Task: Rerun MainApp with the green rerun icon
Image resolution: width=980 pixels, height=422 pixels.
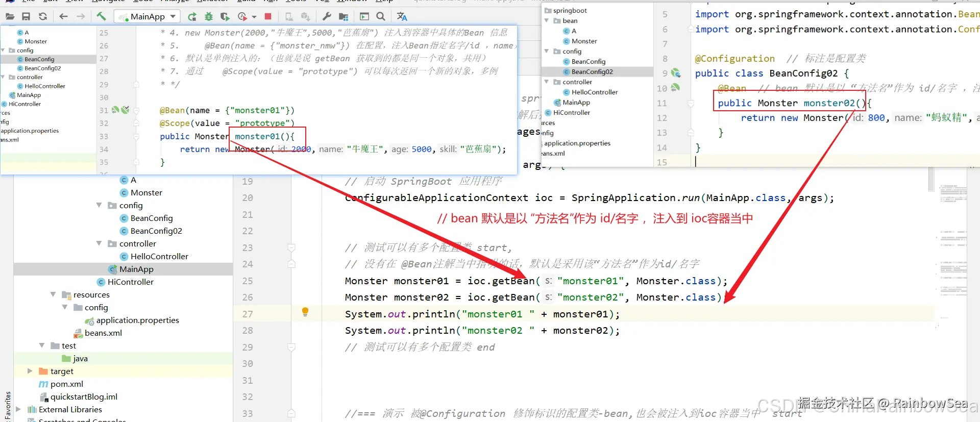Action: [x=192, y=16]
